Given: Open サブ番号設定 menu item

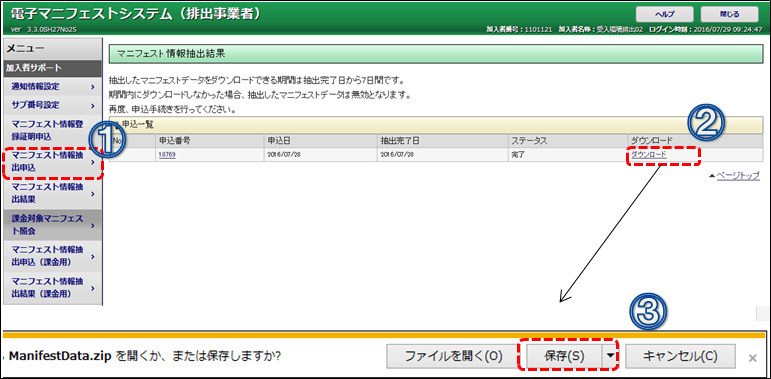Looking at the screenshot, I should (x=52, y=105).
